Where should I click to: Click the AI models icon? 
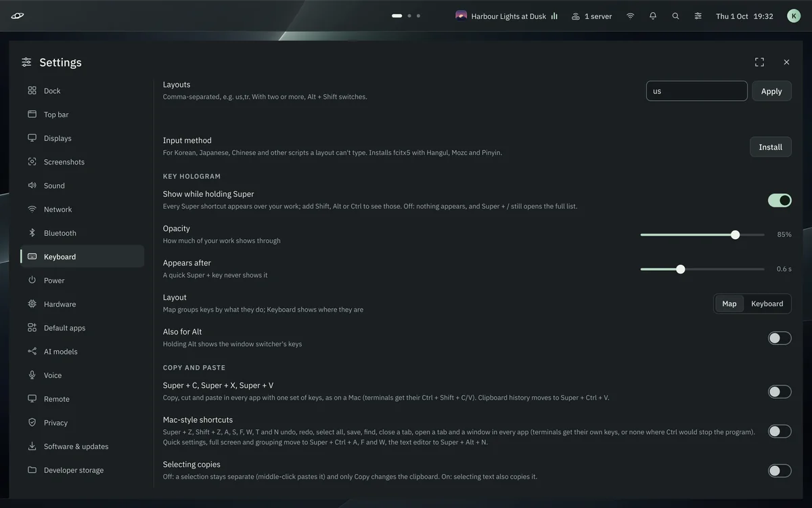32,352
